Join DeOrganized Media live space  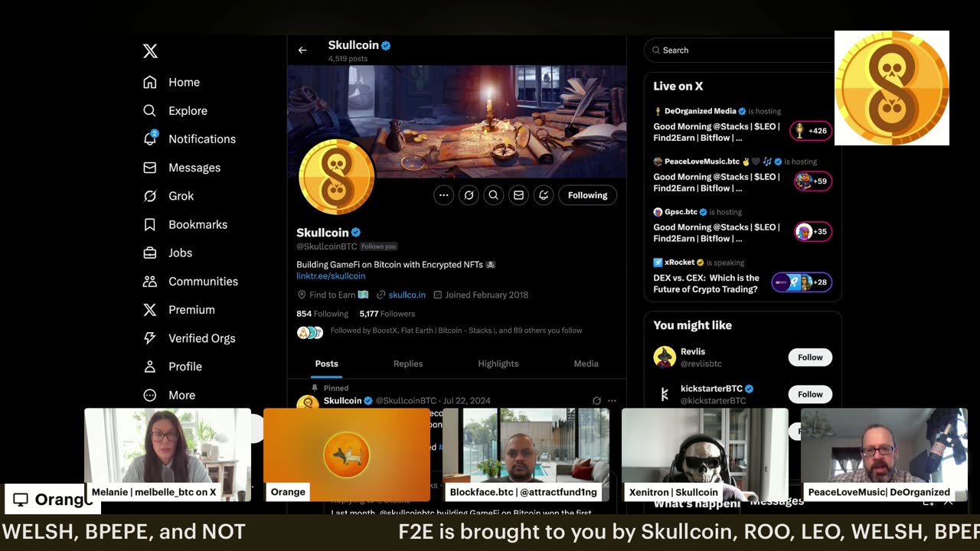[x=743, y=126]
